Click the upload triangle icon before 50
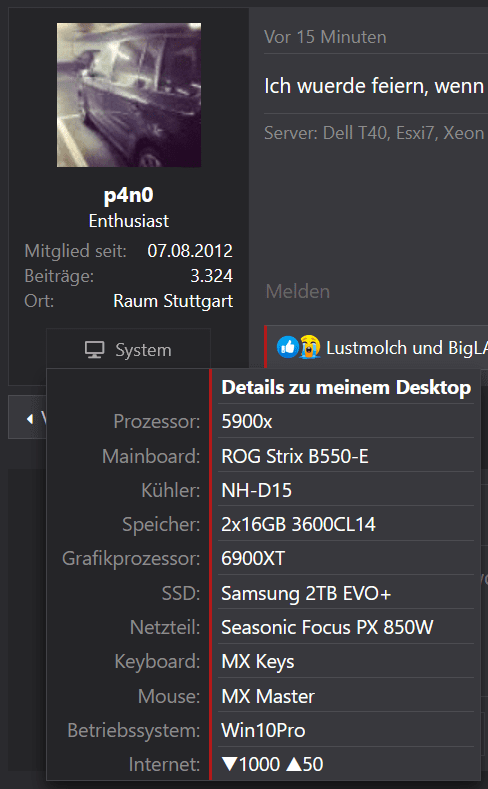Viewport: 488px width, 789px height. 294,764
